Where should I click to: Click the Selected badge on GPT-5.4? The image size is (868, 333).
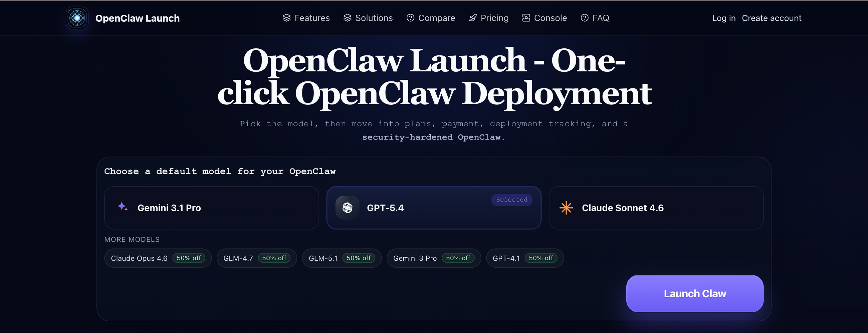[512, 200]
